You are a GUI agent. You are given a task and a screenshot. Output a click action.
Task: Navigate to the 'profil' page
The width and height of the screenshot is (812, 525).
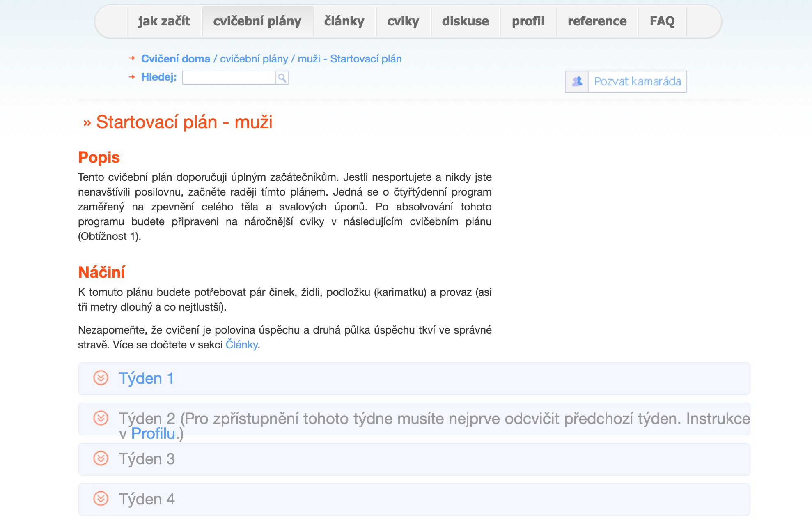point(528,21)
